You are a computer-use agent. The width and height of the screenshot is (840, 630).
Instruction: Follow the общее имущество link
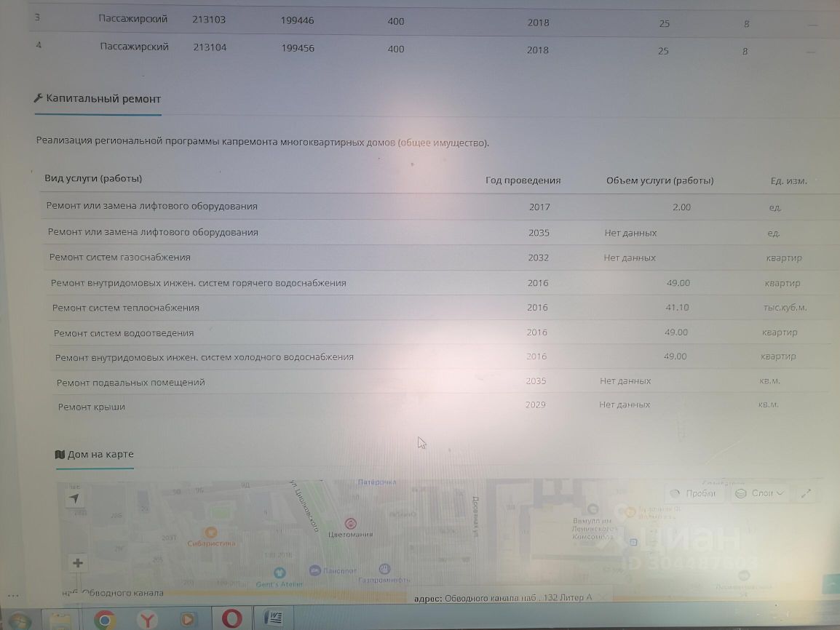pos(443,143)
